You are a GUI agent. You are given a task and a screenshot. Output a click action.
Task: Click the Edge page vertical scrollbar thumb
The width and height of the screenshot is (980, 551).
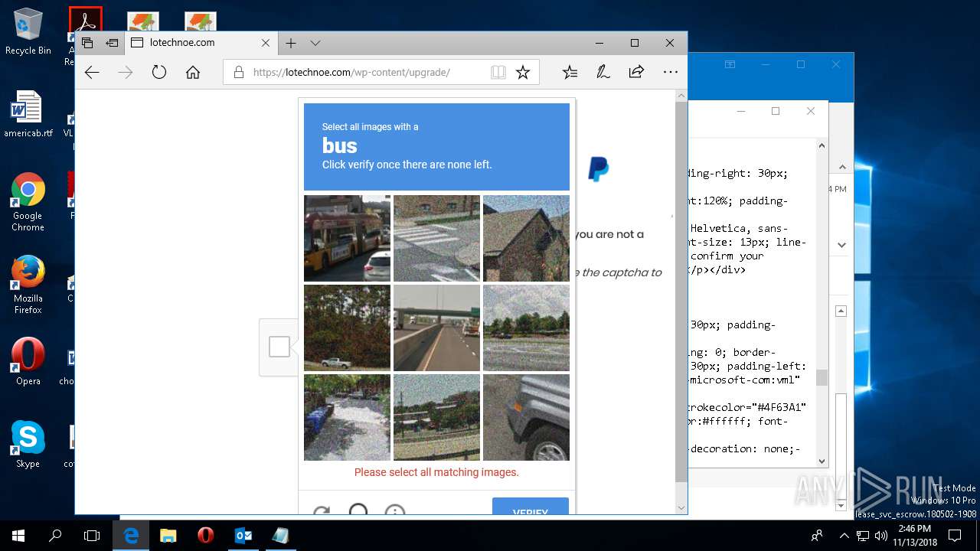(x=681, y=292)
